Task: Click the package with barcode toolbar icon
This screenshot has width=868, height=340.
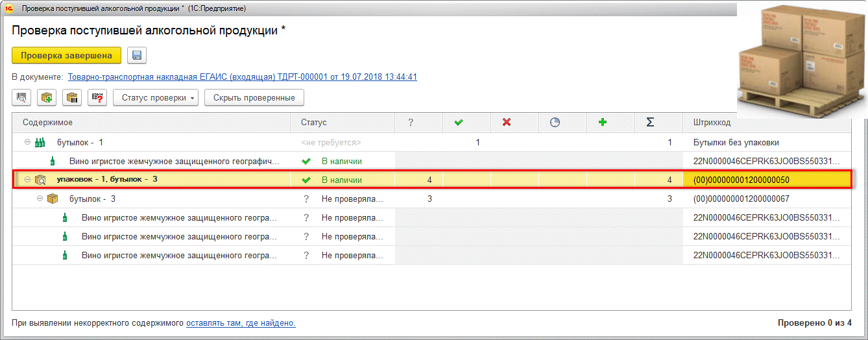Action: [72, 98]
